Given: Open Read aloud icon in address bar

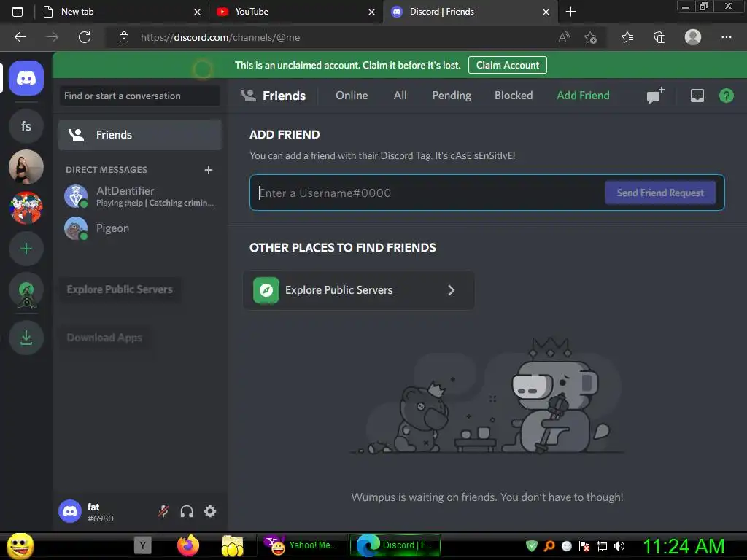Looking at the screenshot, I should click(x=564, y=37).
